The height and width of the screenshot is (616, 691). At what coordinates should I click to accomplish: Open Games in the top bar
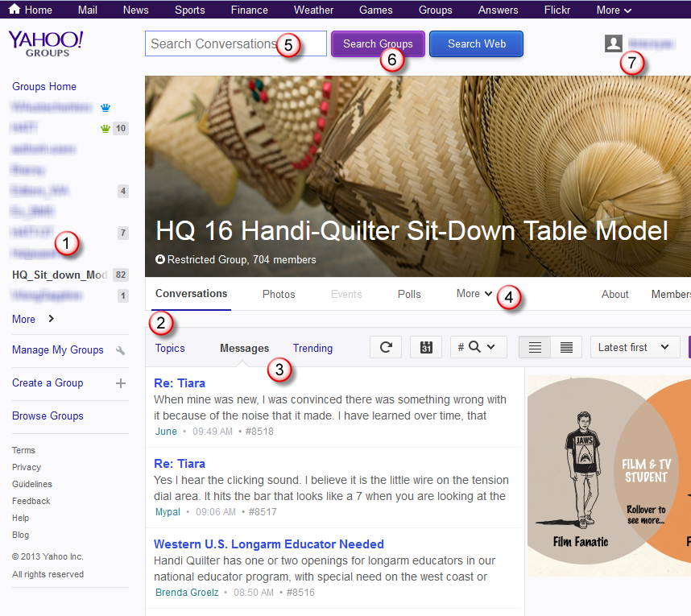pos(375,10)
